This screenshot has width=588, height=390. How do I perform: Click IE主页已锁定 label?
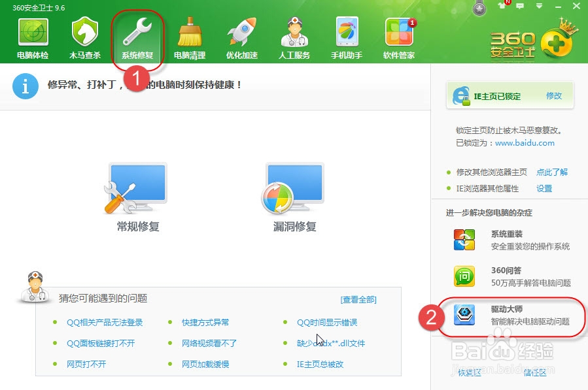pos(497,96)
